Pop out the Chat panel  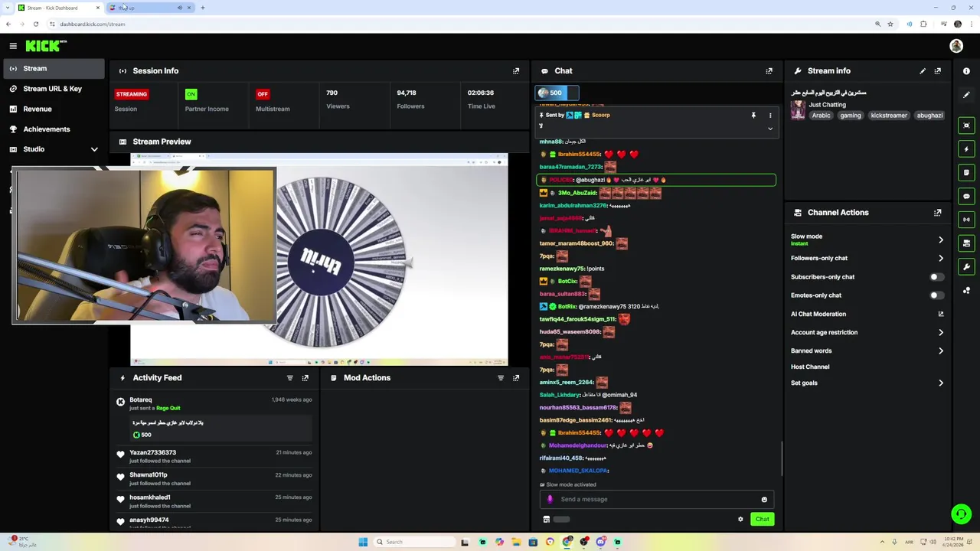coord(769,70)
